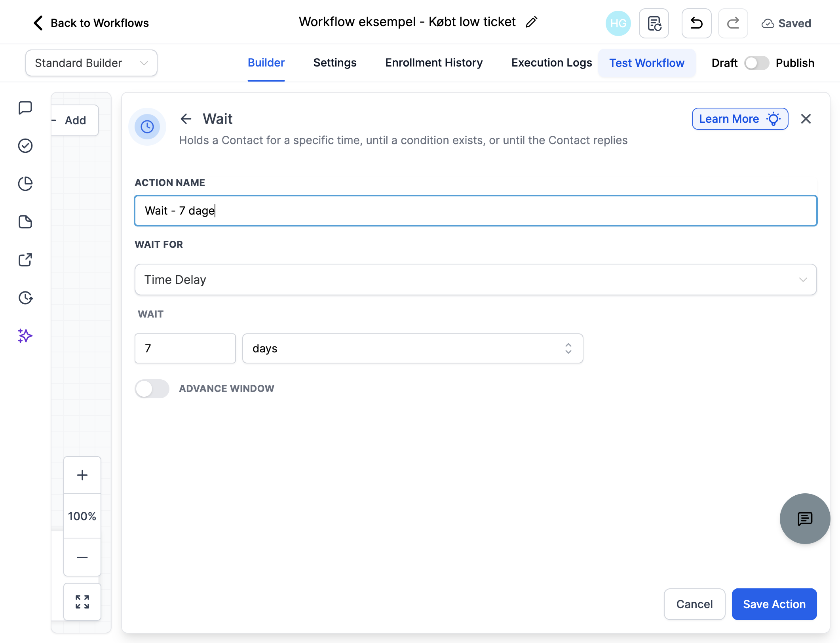Screen dimensions: 840x643
Task: Click the undo arrow button
Action: pos(696,23)
